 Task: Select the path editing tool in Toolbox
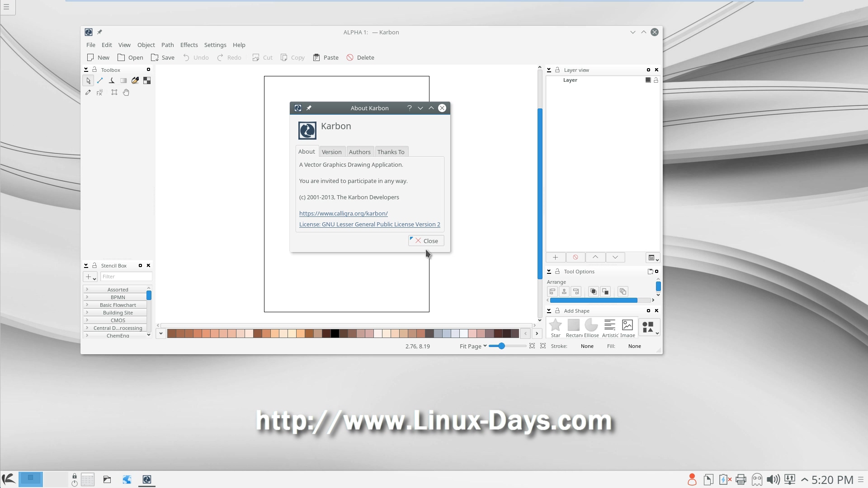pyautogui.click(x=100, y=80)
